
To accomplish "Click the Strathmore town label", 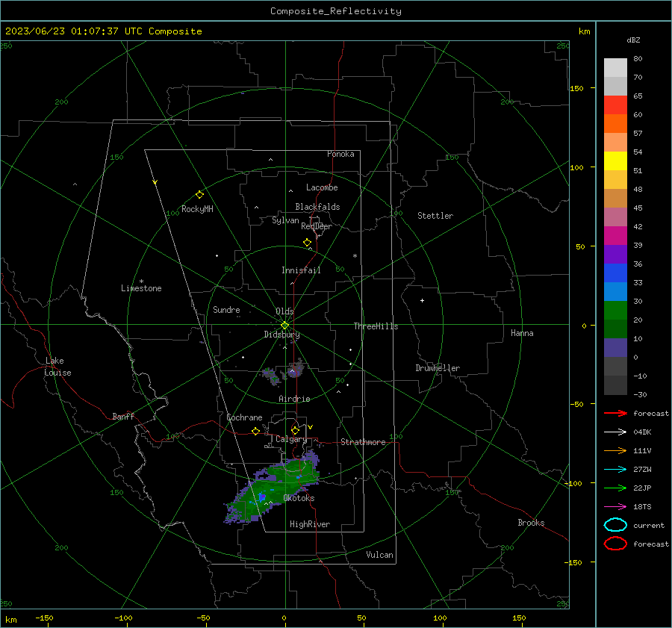I will 363,442.
